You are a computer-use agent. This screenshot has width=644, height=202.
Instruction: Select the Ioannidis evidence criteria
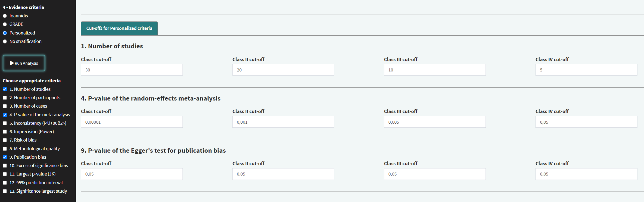click(5, 16)
